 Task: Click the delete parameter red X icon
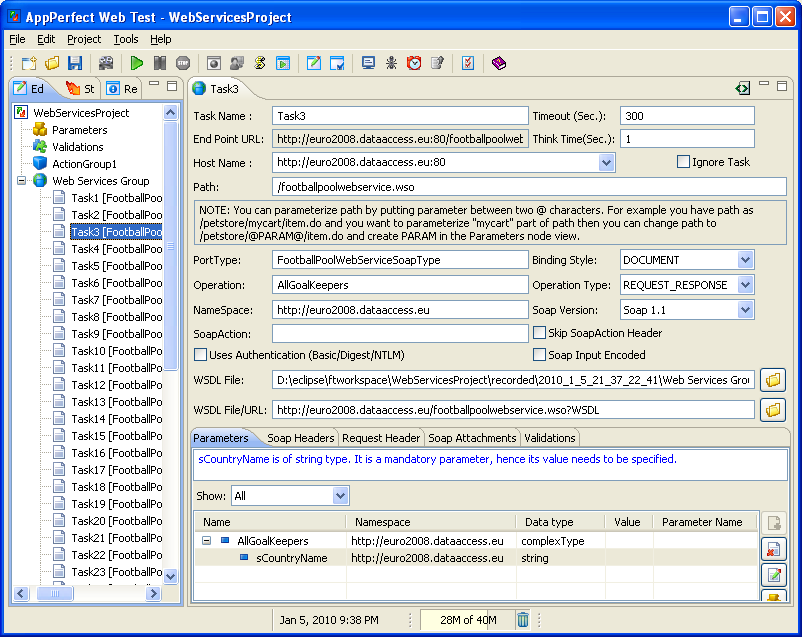(773, 549)
